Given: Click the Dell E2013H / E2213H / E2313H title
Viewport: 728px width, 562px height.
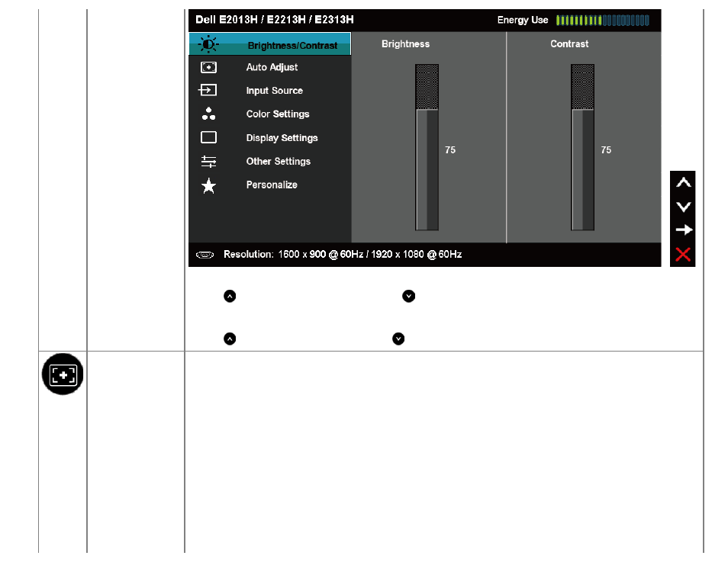Looking at the screenshot, I should point(275,20).
